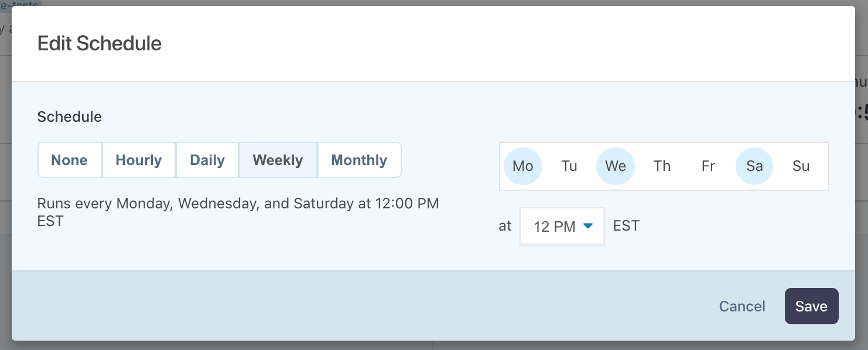Image resolution: width=868 pixels, height=350 pixels.
Task: Click the blue dropdown arrow beside 12 PM
Action: (x=588, y=226)
